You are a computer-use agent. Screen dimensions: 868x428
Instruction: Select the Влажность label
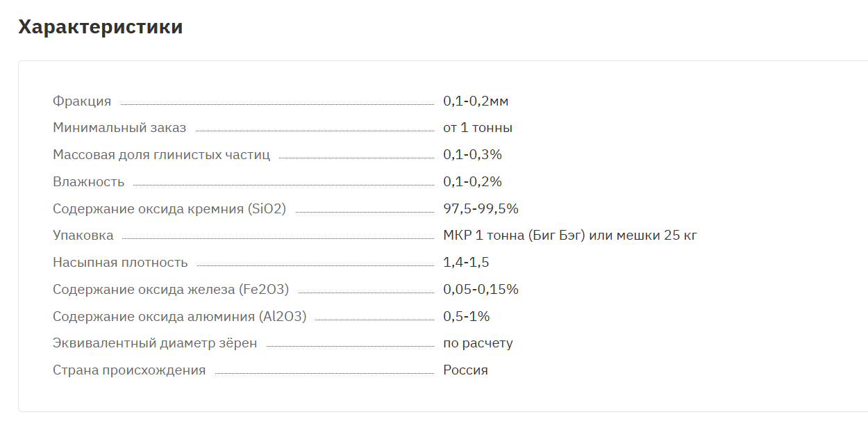click(89, 182)
